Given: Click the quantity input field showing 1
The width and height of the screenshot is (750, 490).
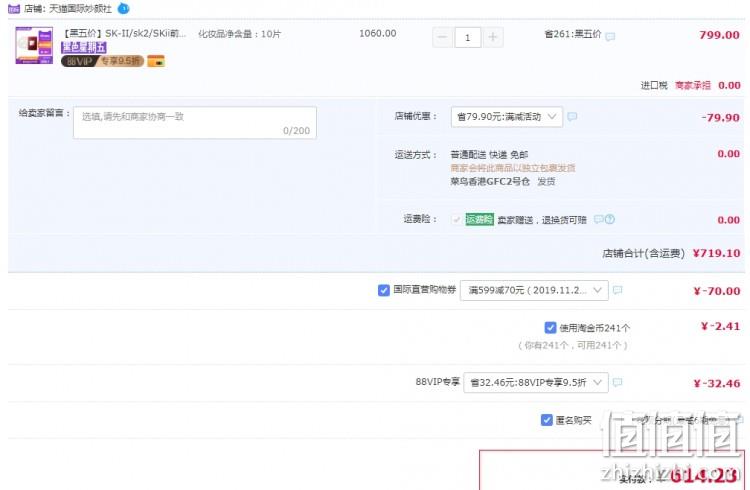Looking at the screenshot, I should (x=467, y=37).
